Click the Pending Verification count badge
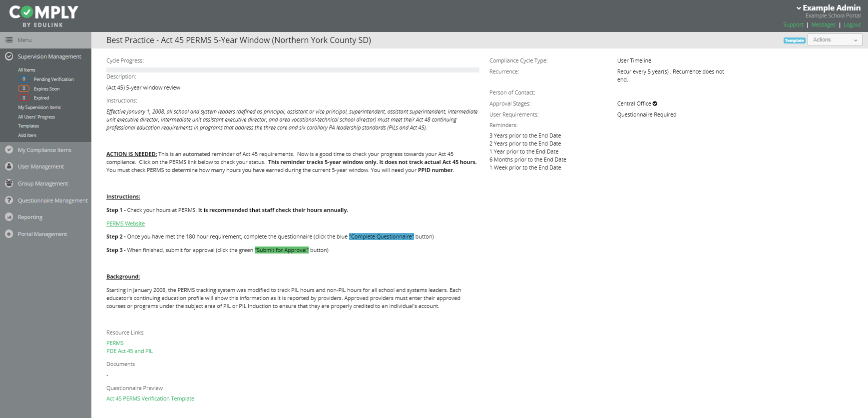 23,79
